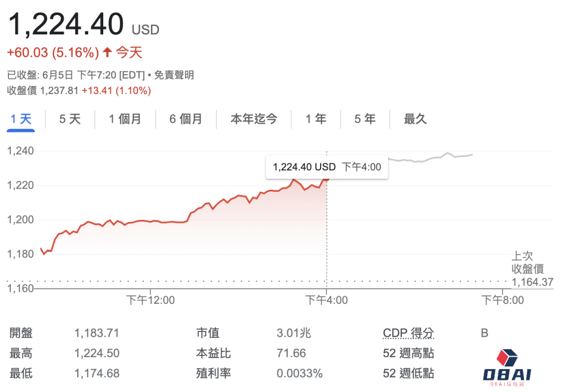563x392 pixels.
Task: View the 5 年 chart range
Action: [x=365, y=119]
